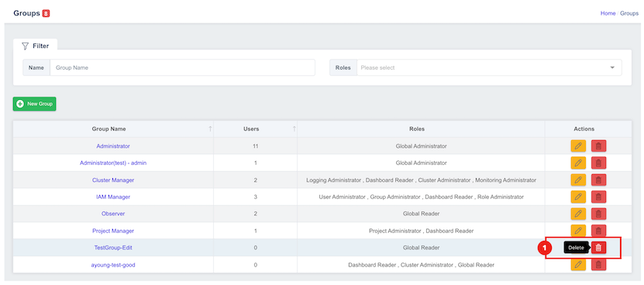Viewport: 644px width, 285px height.
Task: Delete the Project Manager group
Action: click(x=598, y=231)
